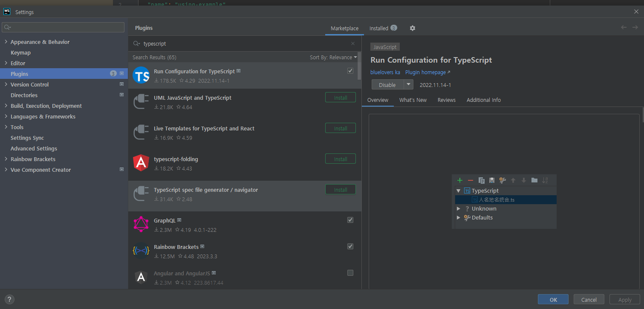
Task: Switch to the Installed tab
Action: [x=383, y=28]
